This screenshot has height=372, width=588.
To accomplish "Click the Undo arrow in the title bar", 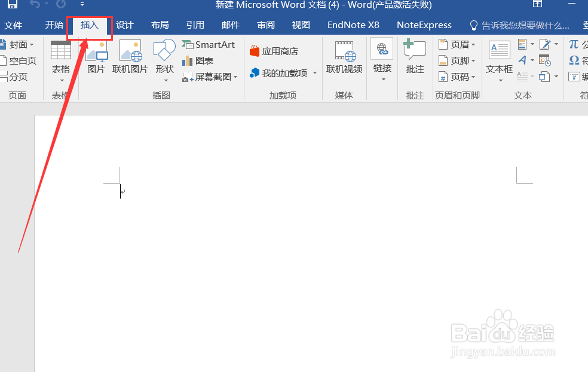I will click(35, 4).
